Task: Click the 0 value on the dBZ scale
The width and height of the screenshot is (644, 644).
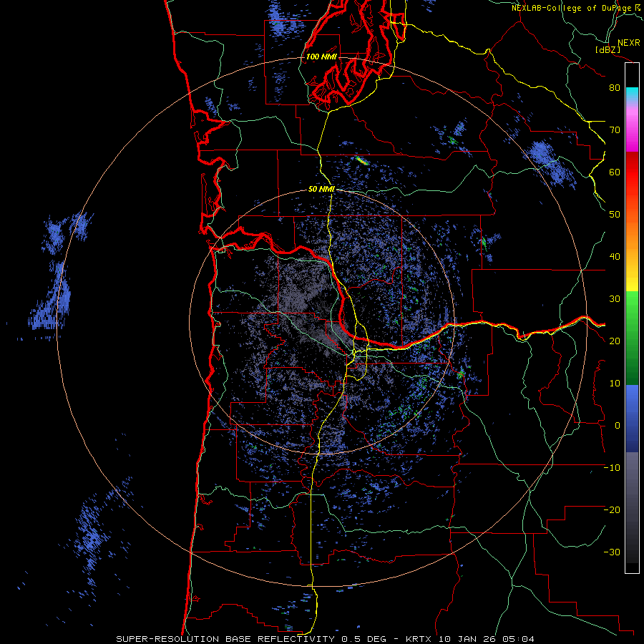Action: tap(617, 426)
